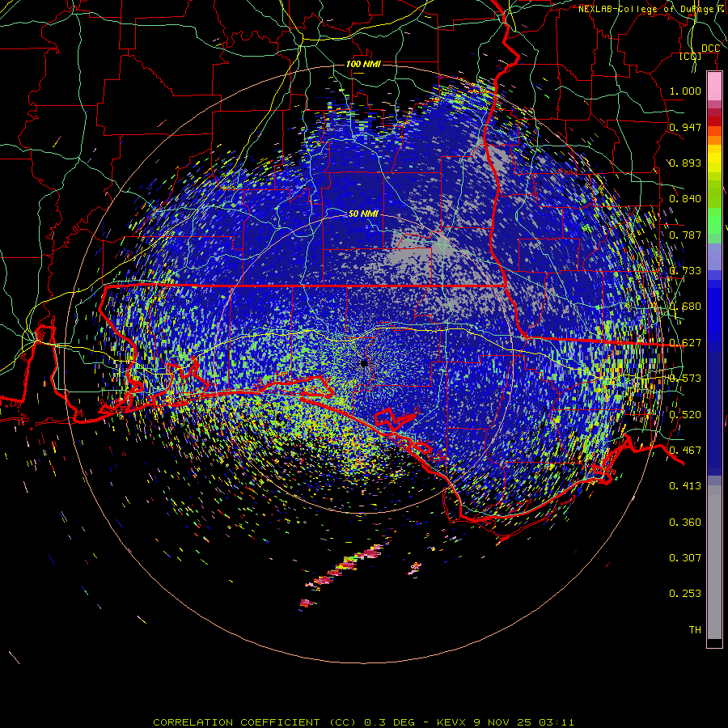
Task: Click the 0.627 color scale label
Action: click(x=685, y=342)
